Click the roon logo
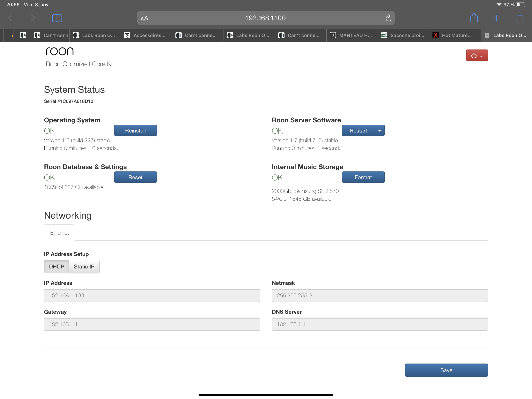This screenshot has width=532, height=399. pos(60,51)
